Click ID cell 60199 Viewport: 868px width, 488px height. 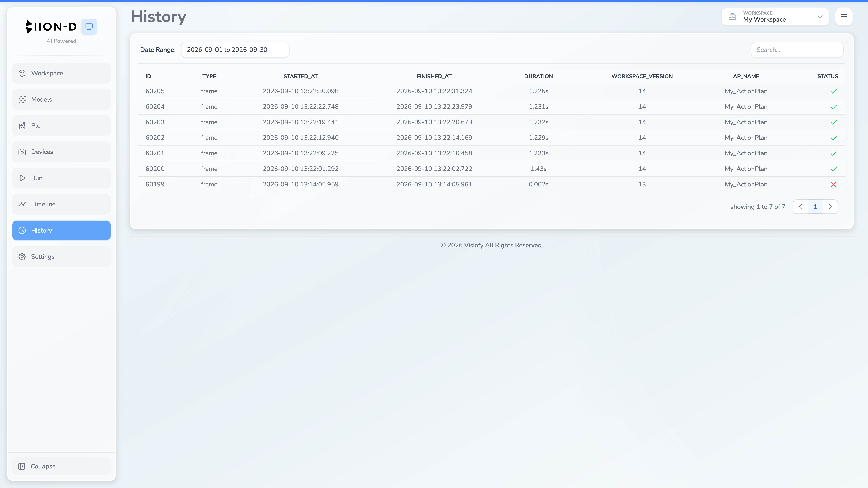tap(155, 185)
